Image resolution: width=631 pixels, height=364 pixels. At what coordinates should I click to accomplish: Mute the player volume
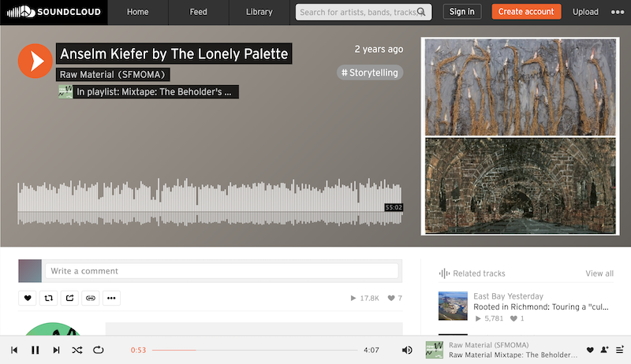click(407, 350)
